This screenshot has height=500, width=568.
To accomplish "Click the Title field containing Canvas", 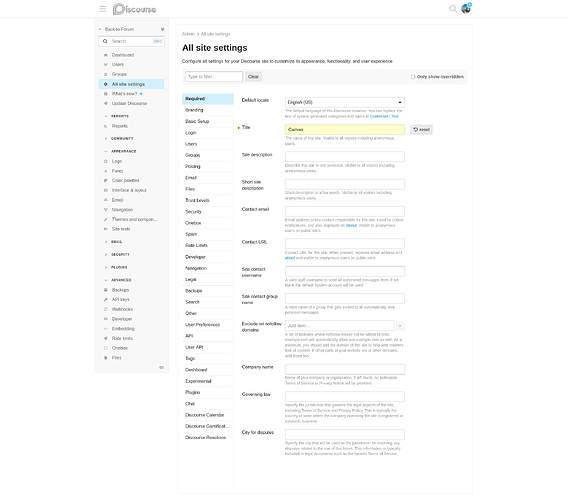I will tap(345, 130).
